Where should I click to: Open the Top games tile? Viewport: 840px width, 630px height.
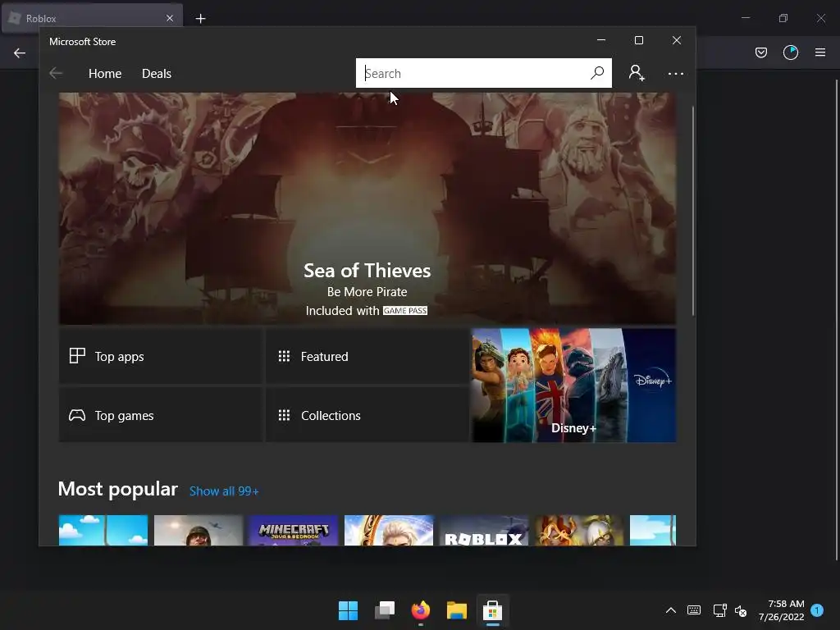coord(161,415)
